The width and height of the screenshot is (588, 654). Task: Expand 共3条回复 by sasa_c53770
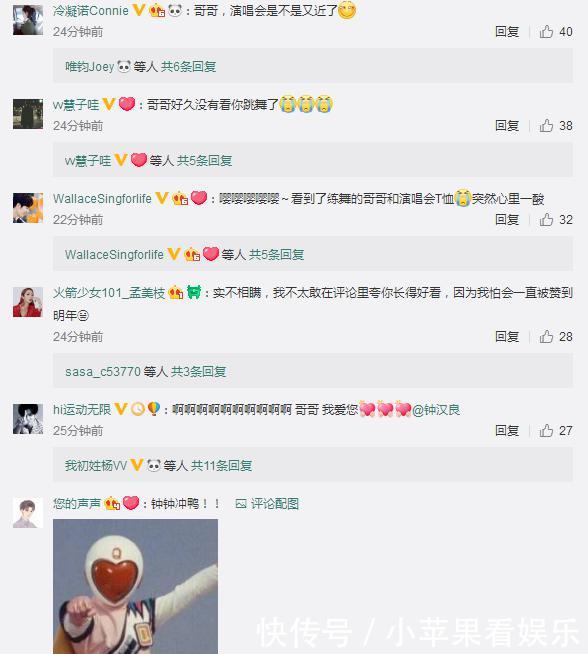tap(199, 372)
